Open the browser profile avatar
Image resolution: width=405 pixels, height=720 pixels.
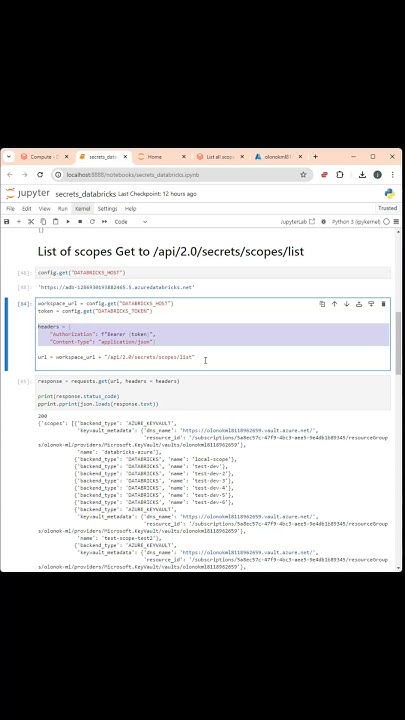tap(377, 175)
